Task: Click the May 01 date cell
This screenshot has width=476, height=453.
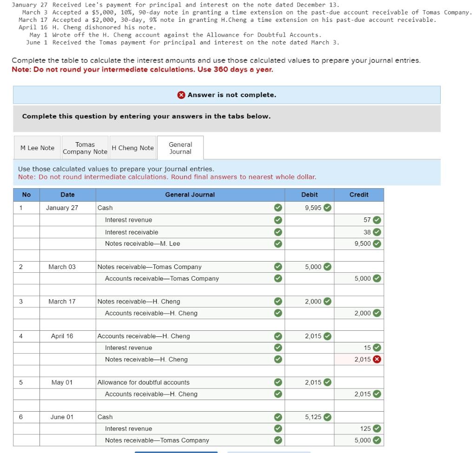Action: click(x=68, y=382)
